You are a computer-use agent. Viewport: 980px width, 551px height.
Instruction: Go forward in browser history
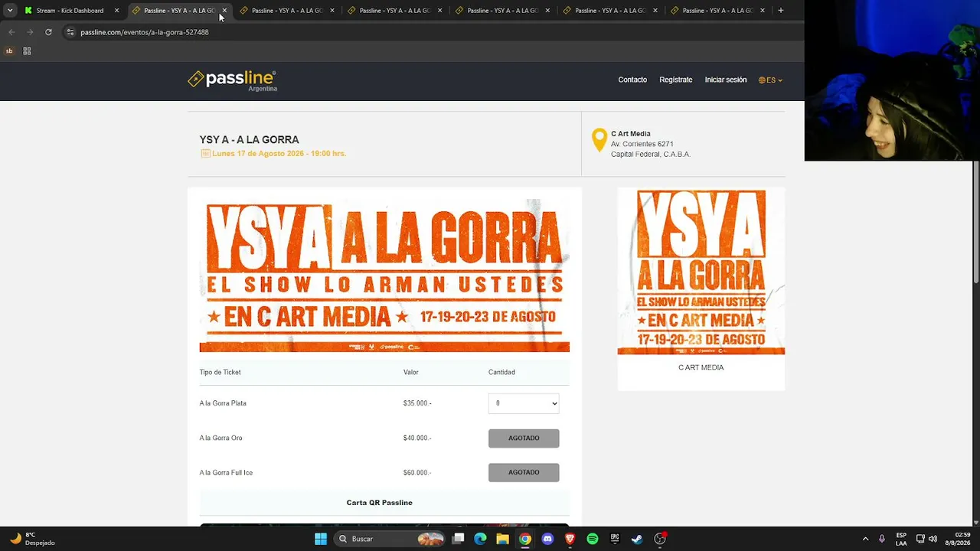(x=30, y=32)
